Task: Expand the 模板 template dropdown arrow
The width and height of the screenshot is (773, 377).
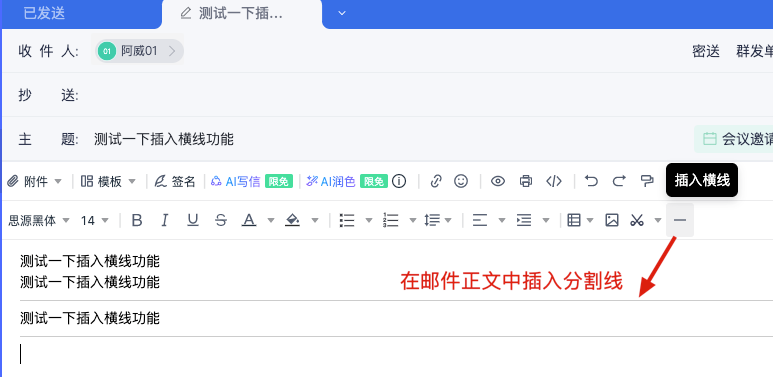Action: pyautogui.click(x=132, y=181)
